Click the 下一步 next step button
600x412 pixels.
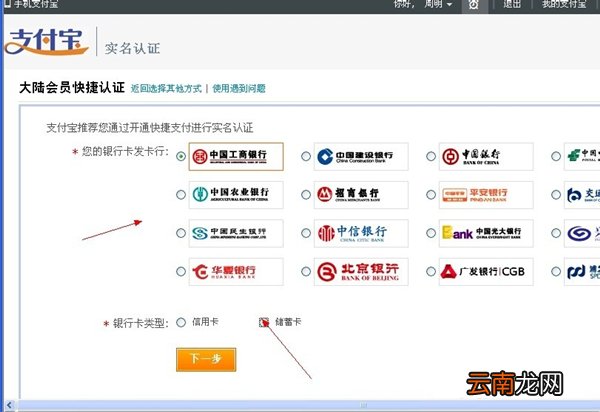[206, 359]
